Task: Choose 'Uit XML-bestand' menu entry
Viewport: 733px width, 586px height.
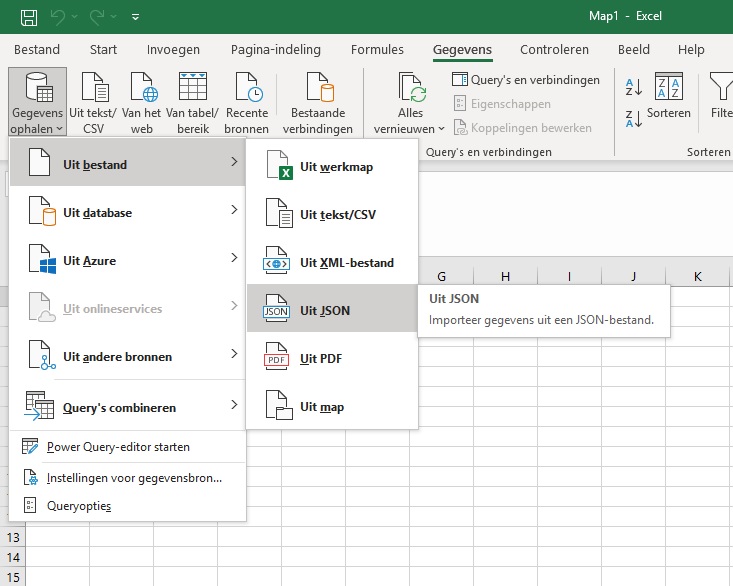Action: pos(346,263)
